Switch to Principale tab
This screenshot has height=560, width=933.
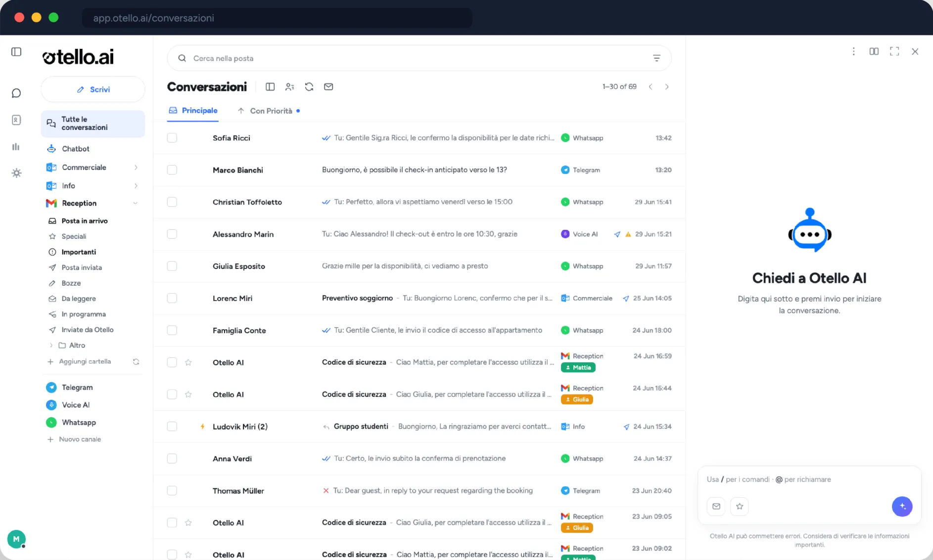193,111
